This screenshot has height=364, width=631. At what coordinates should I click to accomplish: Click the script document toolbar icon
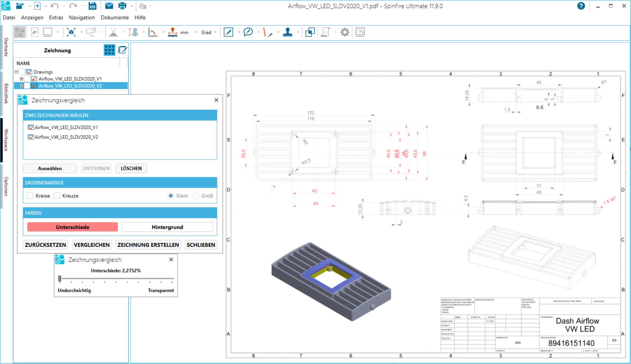pos(325,32)
